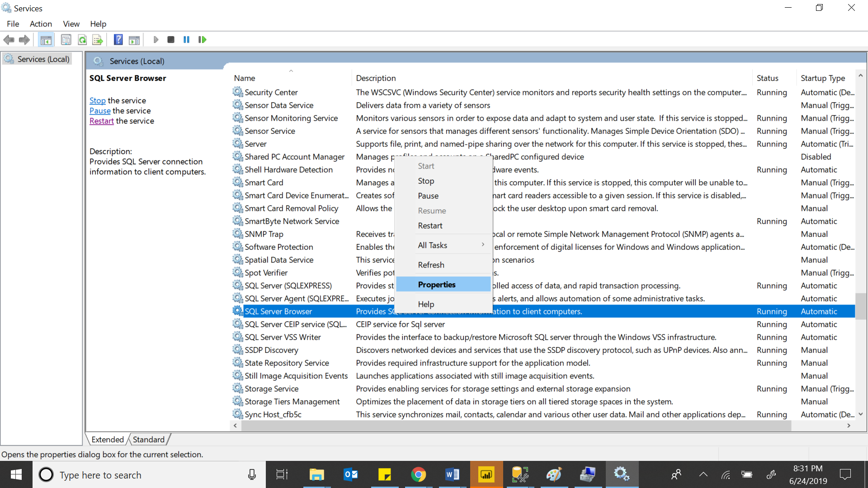Open Help using the blue question mark icon
Screen dimensions: 868x488
coord(118,39)
